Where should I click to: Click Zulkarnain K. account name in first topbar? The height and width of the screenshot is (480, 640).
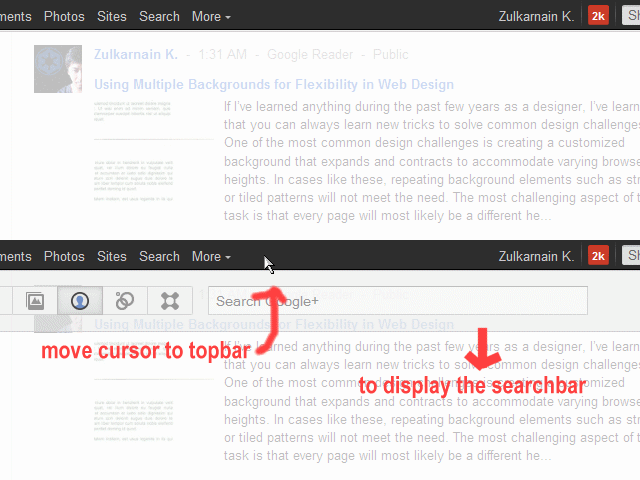pos(536,16)
